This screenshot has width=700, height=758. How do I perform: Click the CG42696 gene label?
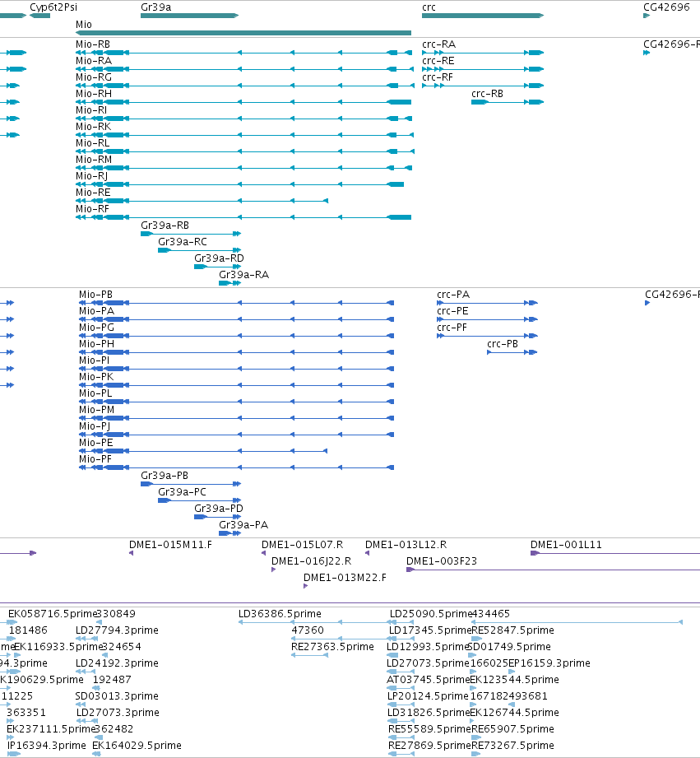pyautogui.click(x=666, y=7)
